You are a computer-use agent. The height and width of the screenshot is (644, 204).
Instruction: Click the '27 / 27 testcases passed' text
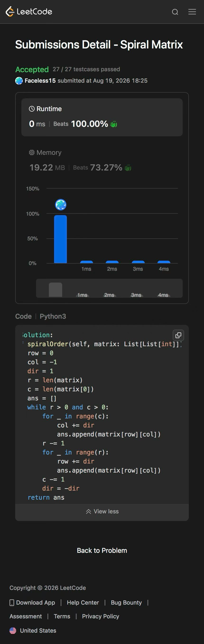pos(86,69)
